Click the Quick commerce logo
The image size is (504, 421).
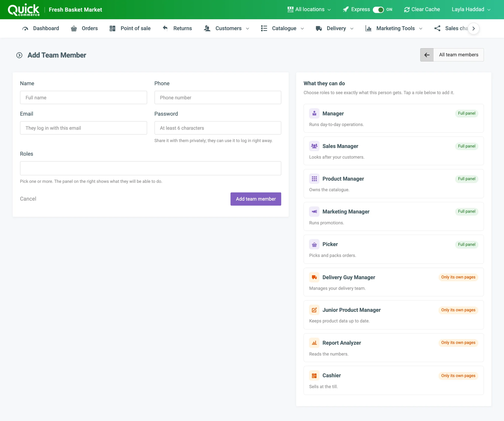point(24,10)
